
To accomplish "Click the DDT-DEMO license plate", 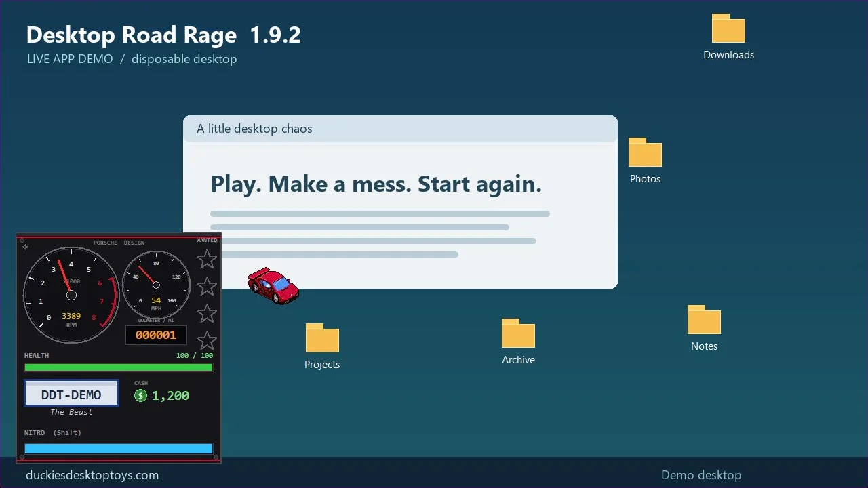I will click(x=71, y=393).
